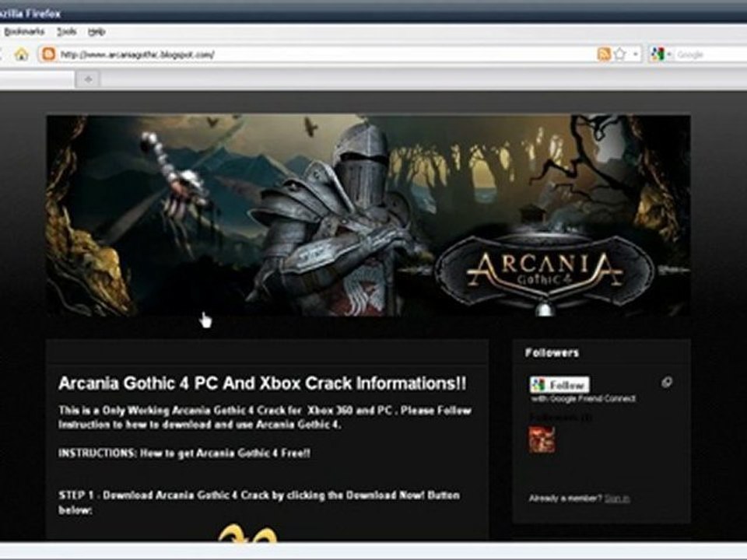
Task: Click the RSS feed icon in address bar
Action: [x=604, y=54]
